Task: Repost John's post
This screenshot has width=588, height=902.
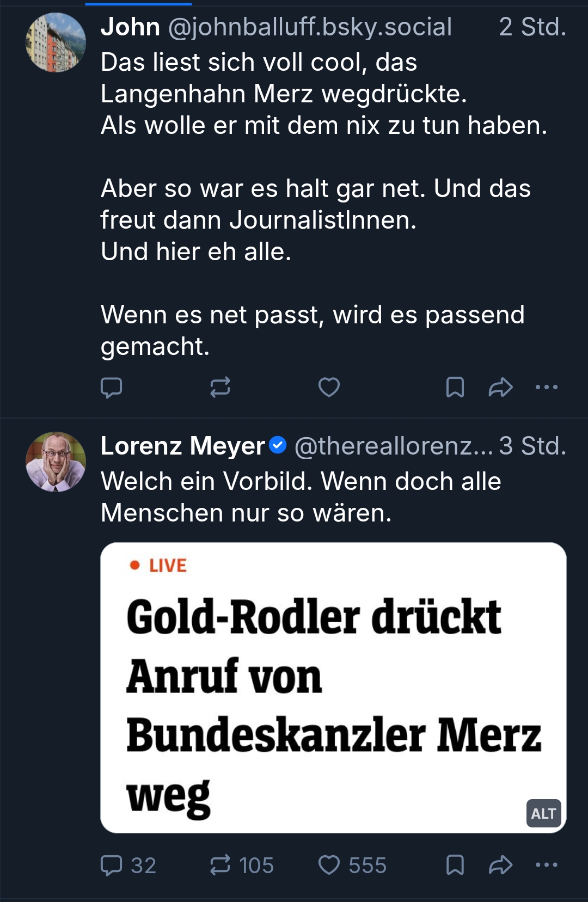Action: 220,388
